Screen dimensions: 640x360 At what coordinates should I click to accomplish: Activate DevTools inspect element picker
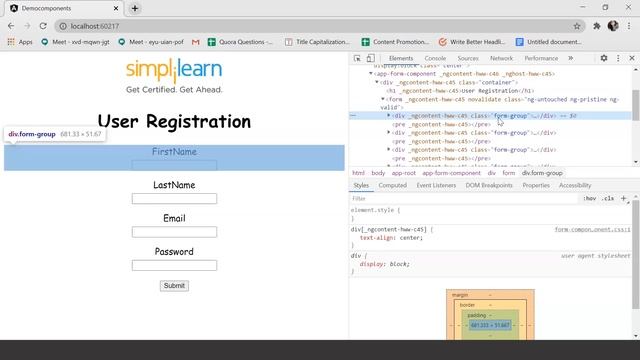pyautogui.click(x=357, y=58)
